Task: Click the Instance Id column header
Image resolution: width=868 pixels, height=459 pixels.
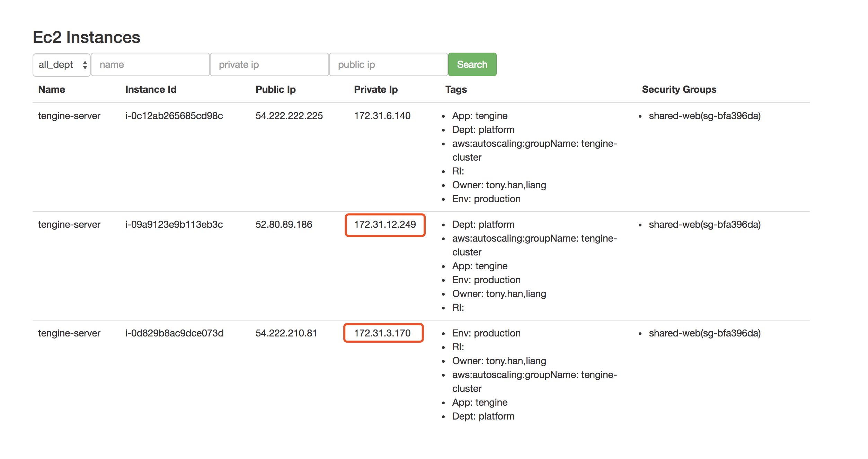Action: [x=151, y=90]
